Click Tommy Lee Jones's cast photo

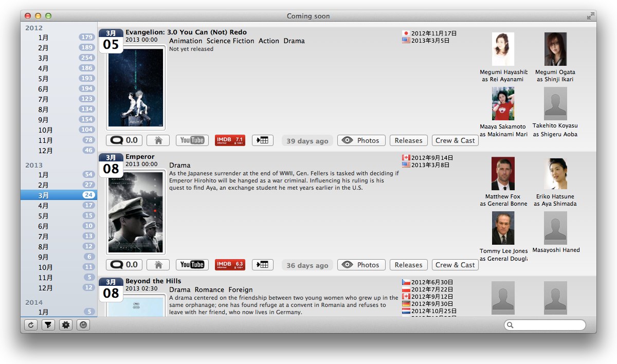tap(503, 228)
